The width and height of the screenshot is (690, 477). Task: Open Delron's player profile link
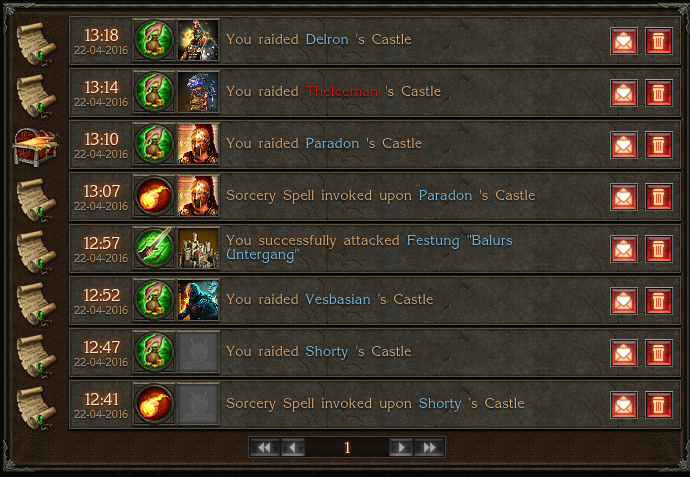point(327,40)
